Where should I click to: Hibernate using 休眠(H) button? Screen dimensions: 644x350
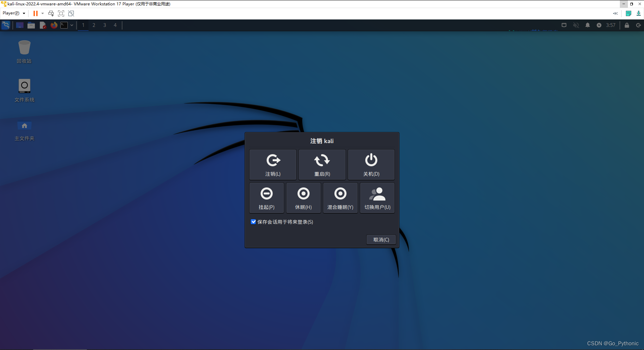click(x=304, y=198)
